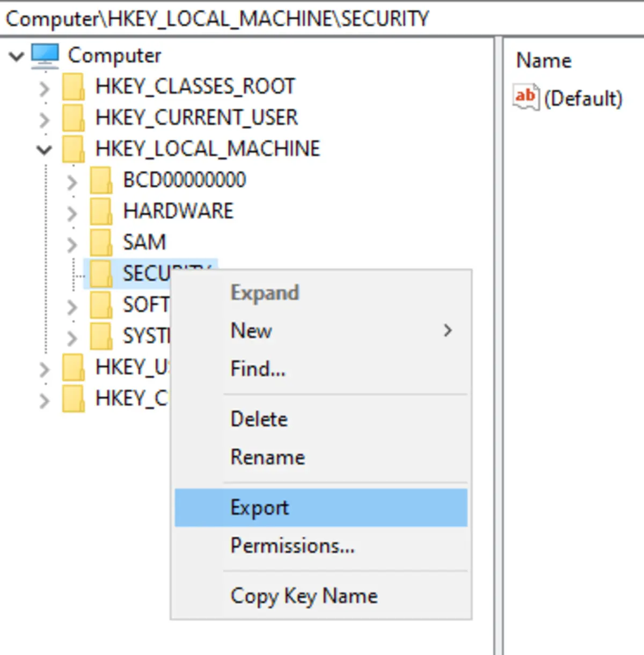Click the pane splitter bar
644x655 pixels.
499,346
